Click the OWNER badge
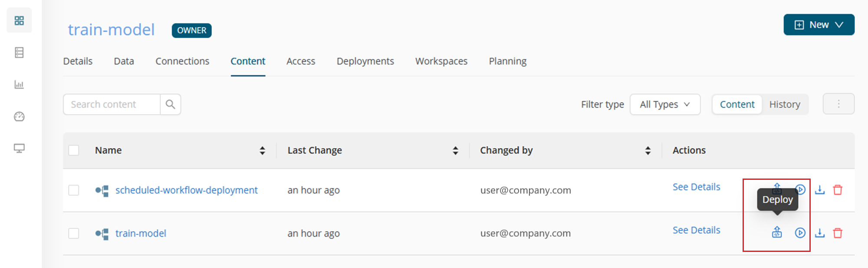This screenshot has width=868, height=268. tap(191, 30)
